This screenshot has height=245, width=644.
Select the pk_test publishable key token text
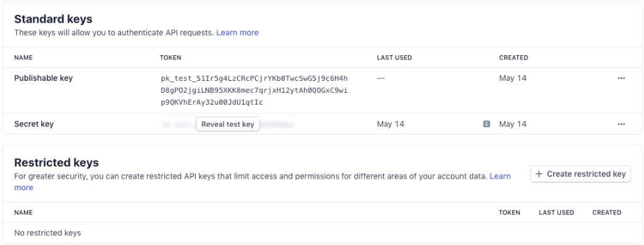(254, 91)
